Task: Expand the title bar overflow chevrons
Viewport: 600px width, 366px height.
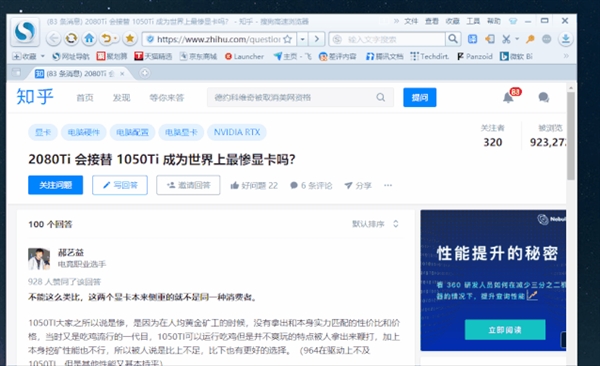Action: [x=396, y=21]
